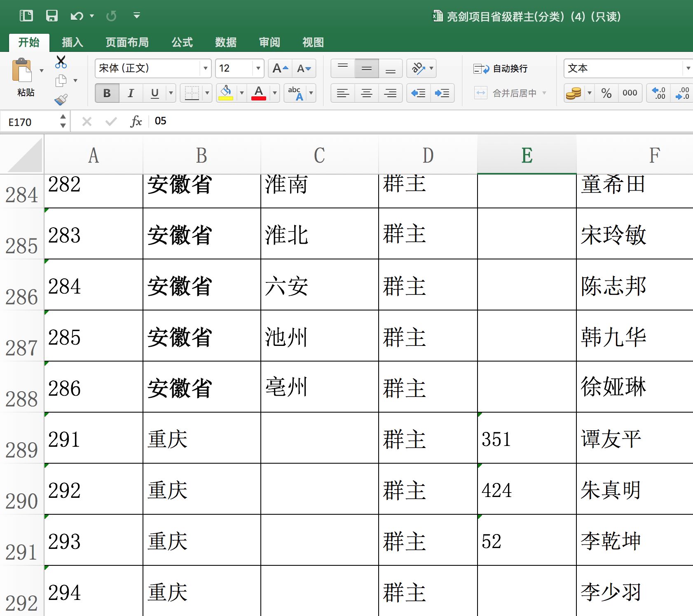
Task: Open the font color picker dropdown
Action: pos(275,93)
